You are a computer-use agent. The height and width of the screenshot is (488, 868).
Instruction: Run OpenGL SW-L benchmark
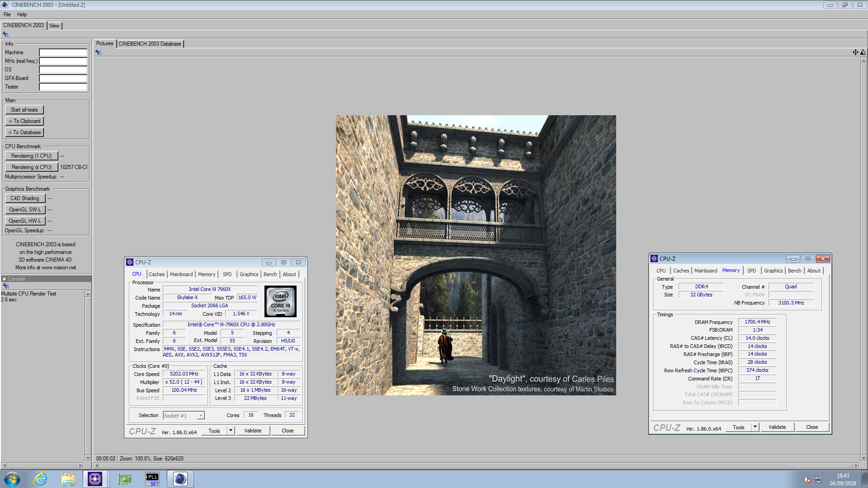tap(25, 210)
